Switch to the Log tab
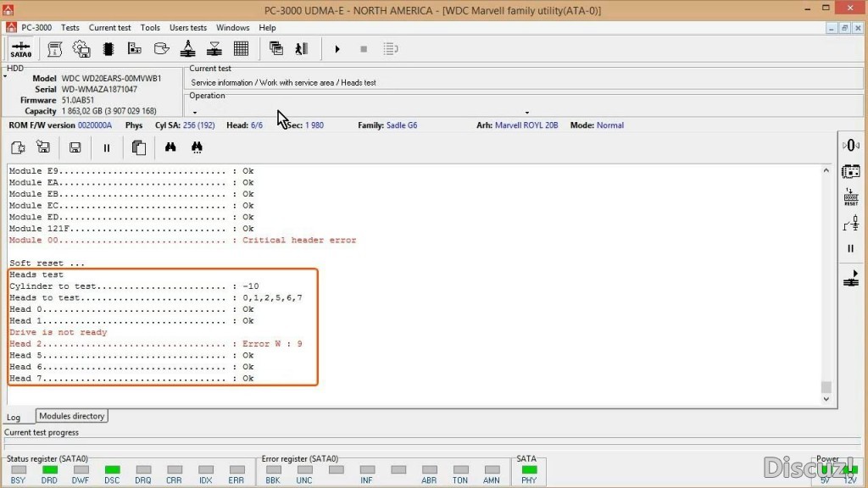Image resolution: width=868 pixels, height=488 pixels. (14, 417)
